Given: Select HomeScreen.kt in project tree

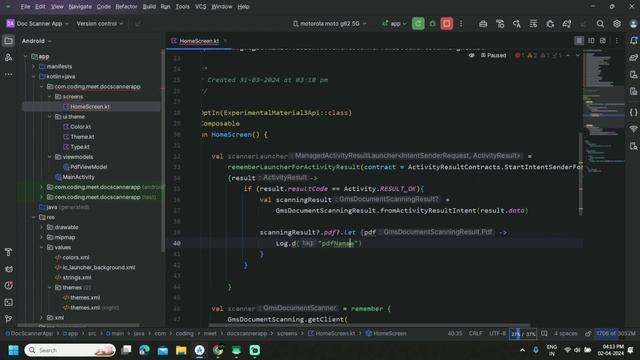Looking at the screenshot, I should pos(91,107).
